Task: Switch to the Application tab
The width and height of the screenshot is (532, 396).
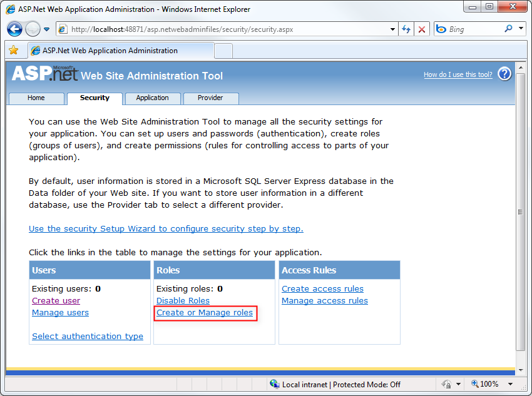Action: (x=152, y=98)
